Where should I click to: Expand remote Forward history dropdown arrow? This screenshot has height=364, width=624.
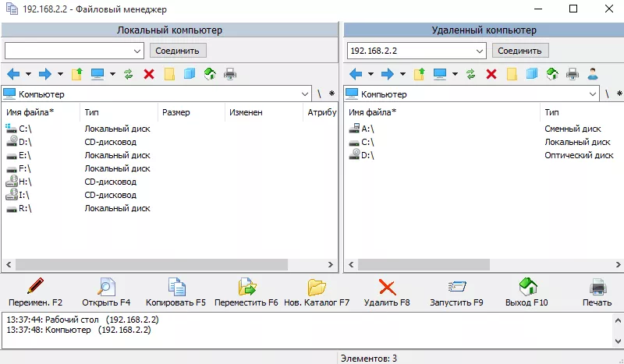[402, 74]
